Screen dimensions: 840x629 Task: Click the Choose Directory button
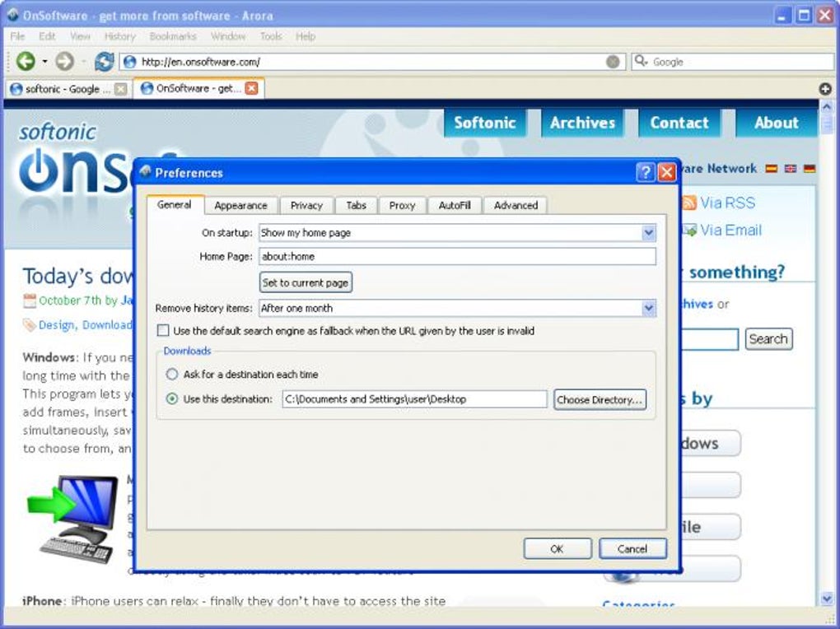[x=600, y=399]
